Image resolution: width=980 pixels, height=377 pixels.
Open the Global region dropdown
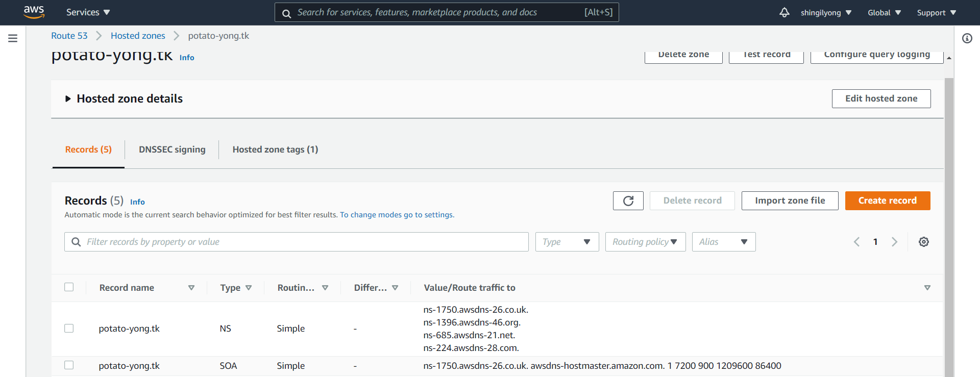click(885, 13)
